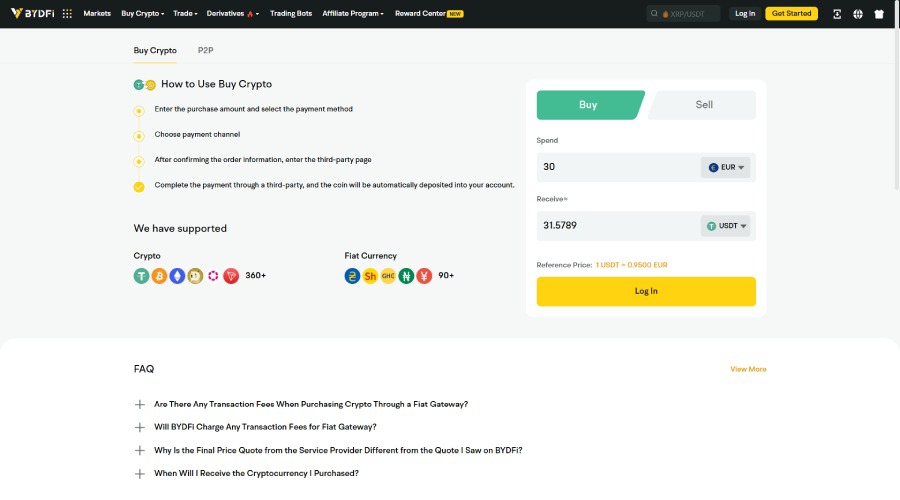Click the search magnifier icon

[x=654, y=13]
